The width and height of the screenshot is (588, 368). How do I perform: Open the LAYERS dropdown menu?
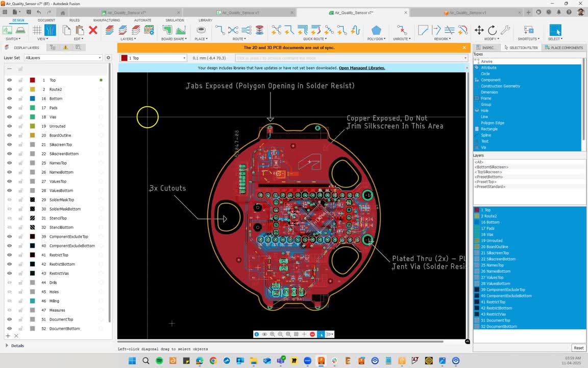click(128, 39)
